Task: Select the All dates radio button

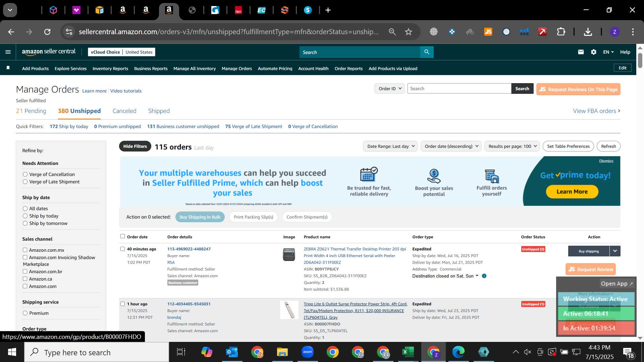Action: (25, 208)
